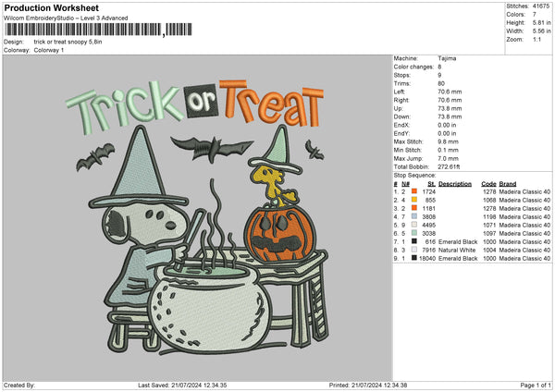Click the Height value "5.81 in"
This screenshot has width=555, height=392.
pyautogui.click(x=541, y=22)
